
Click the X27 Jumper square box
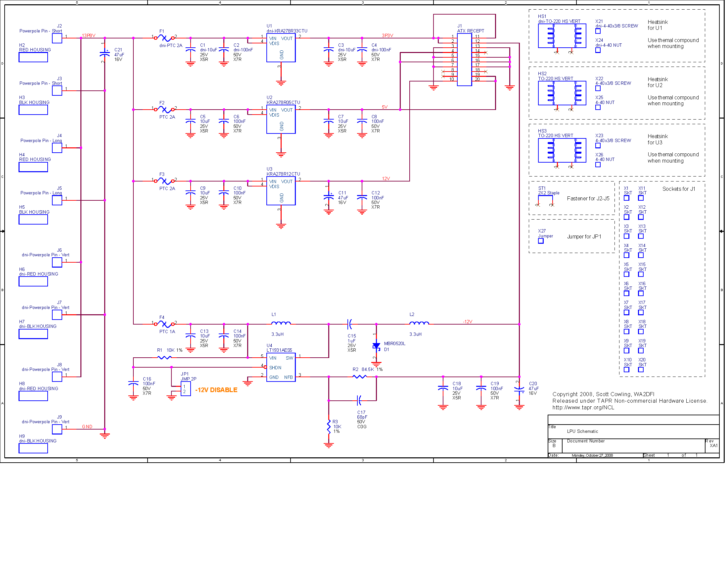click(x=541, y=241)
